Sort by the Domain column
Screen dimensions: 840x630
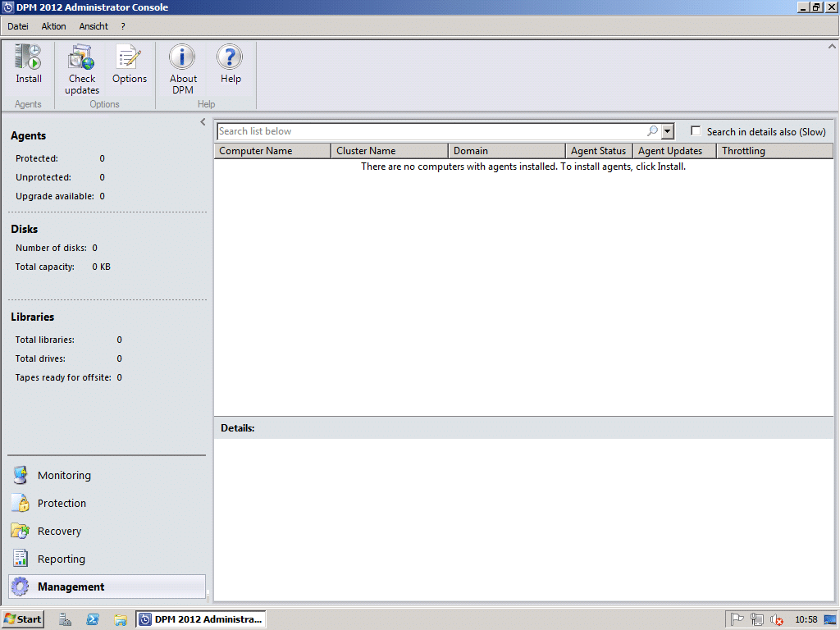(507, 151)
